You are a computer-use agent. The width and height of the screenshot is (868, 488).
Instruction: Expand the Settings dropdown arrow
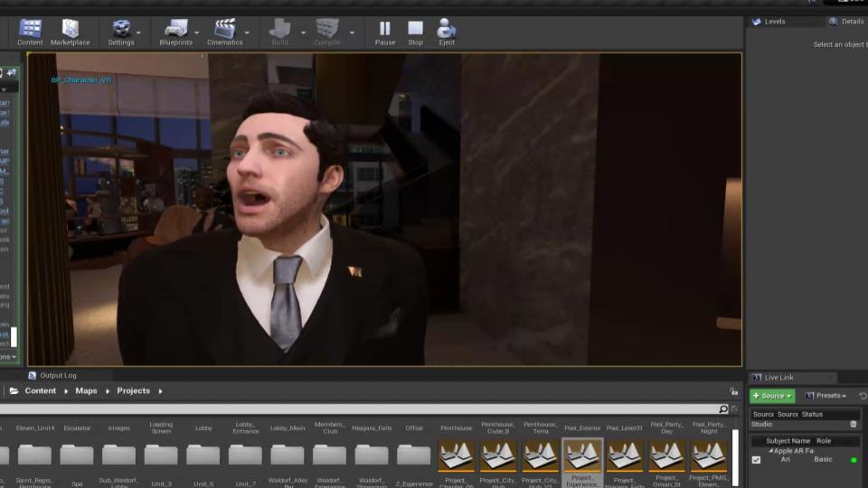pos(143,33)
